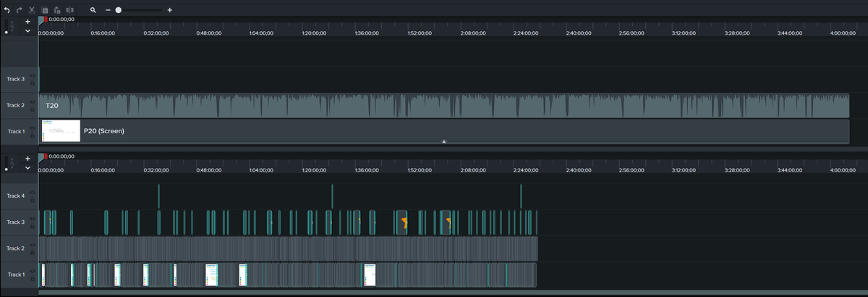Viewport: 868px width, 297px height.
Task: Click 2:24:00;00 on the upper ruler
Action: pos(524,33)
